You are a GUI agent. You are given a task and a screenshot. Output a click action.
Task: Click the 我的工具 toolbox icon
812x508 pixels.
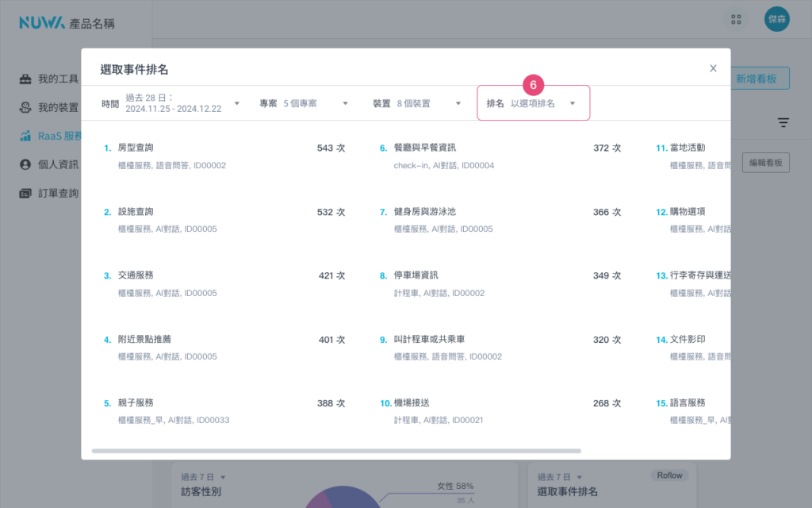click(x=25, y=79)
